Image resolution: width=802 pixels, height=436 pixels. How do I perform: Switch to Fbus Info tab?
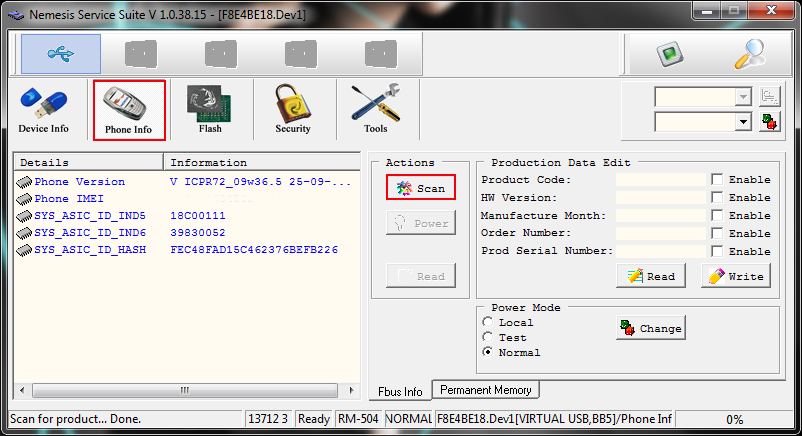click(x=400, y=392)
